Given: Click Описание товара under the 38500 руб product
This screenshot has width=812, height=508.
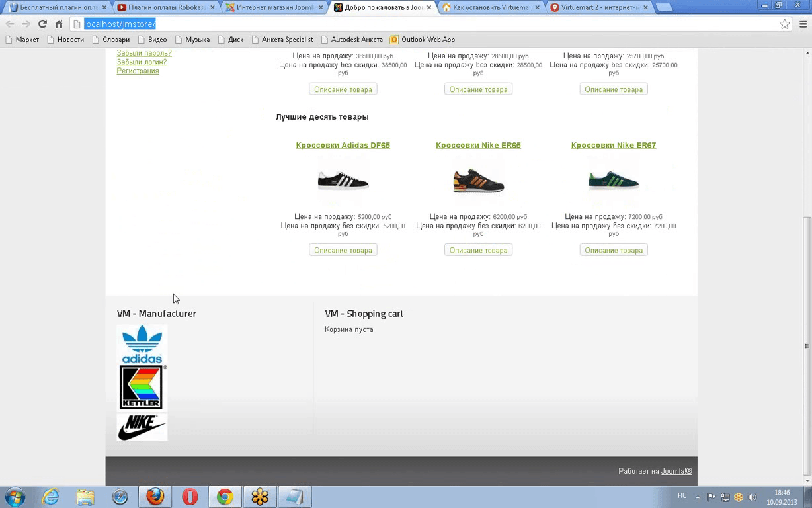Looking at the screenshot, I should 343,89.
